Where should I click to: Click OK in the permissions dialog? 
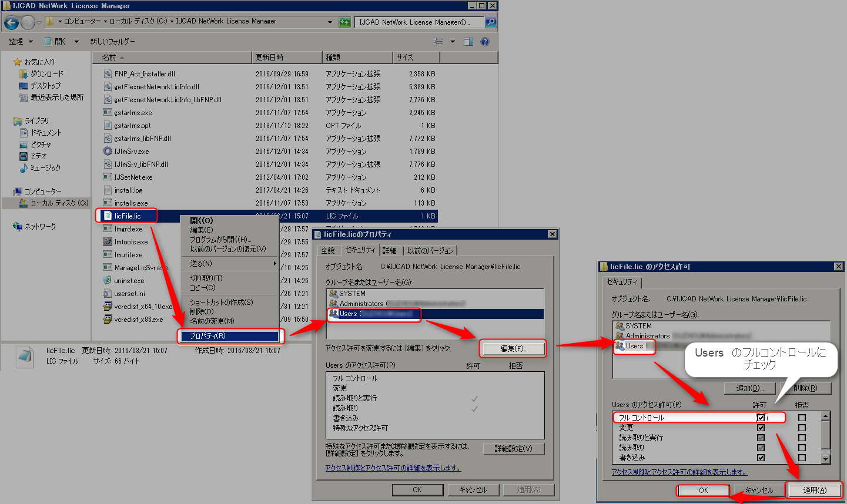[x=703, y=490]
